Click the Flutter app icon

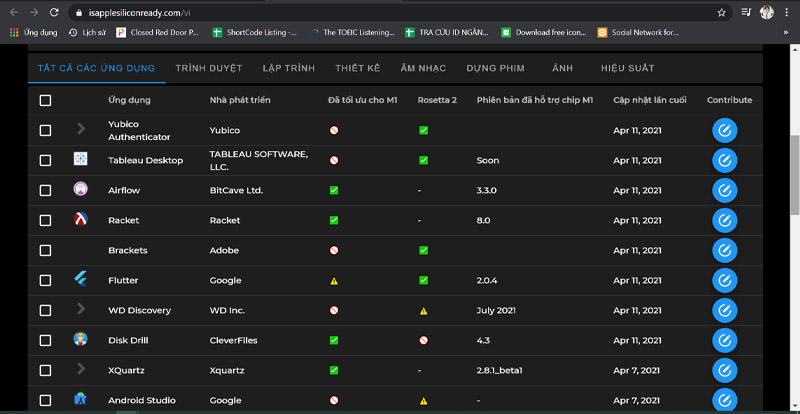[81, 279]
